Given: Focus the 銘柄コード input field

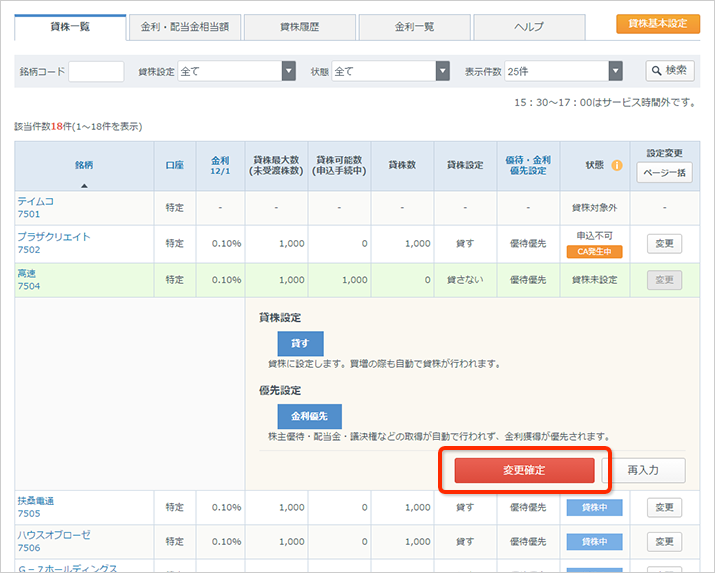Looking at the screenshot, I should point(96,71).
